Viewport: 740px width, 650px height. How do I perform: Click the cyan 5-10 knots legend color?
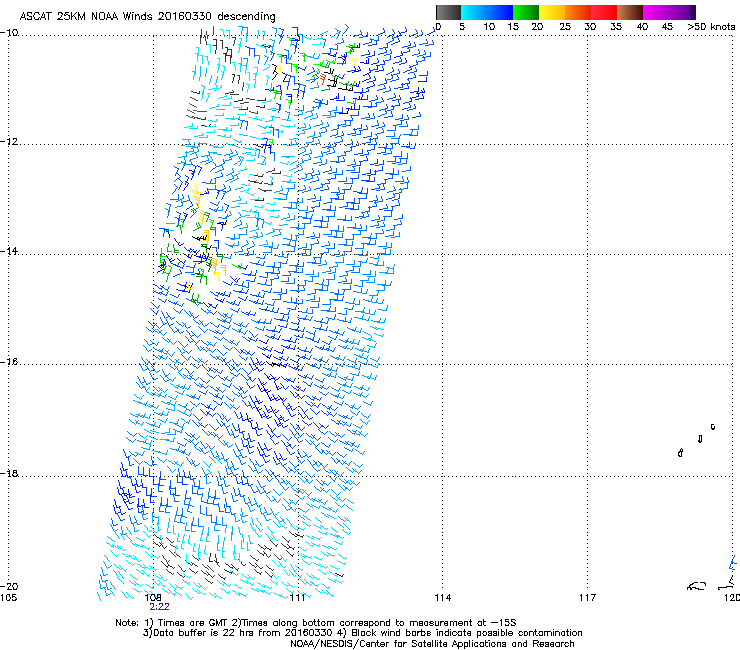tap(474, 12)
